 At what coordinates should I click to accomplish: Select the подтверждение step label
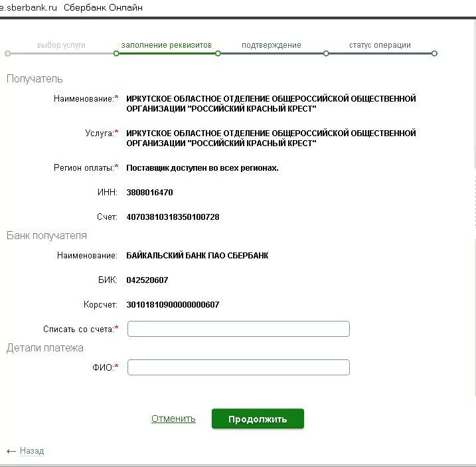tap(272, 45)
